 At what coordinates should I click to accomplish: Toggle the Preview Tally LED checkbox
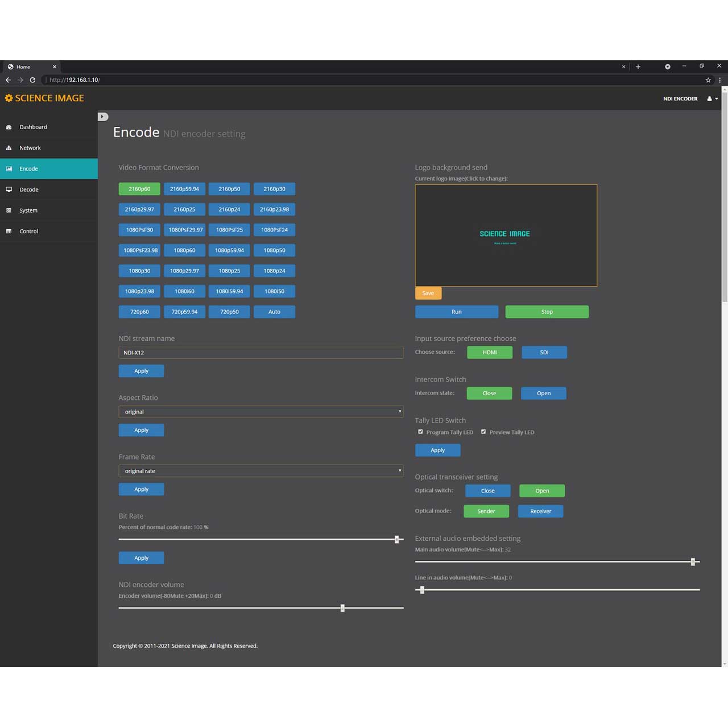pyautogui.click(x=483, y=432)
